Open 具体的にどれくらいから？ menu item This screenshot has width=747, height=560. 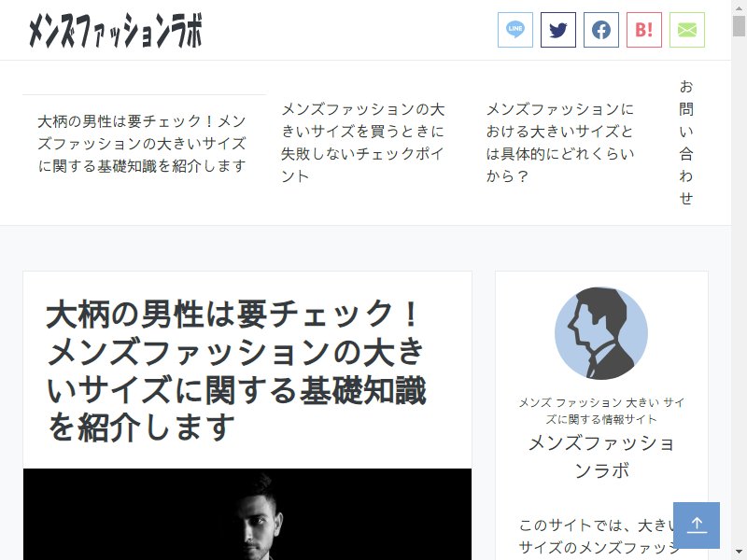click(x=560, y=143)
